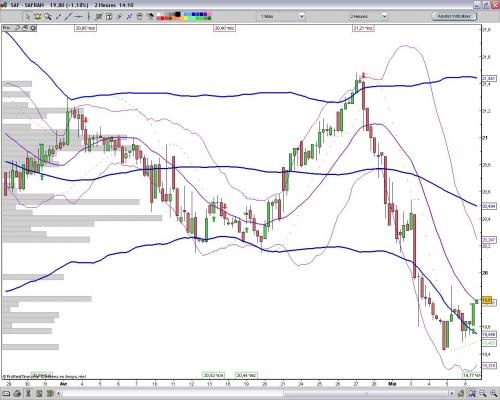Image resolution: width=500 pixels, height=400 pixels.
Task: Click the printer icon on bottom toolbar
Action: point(17,394)
